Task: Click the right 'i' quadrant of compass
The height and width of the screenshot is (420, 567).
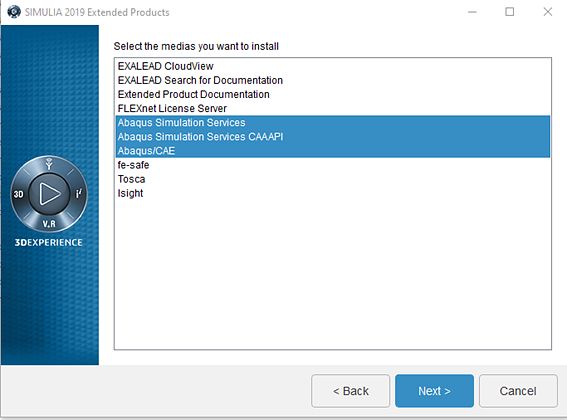Action: [x=79, y=194]
